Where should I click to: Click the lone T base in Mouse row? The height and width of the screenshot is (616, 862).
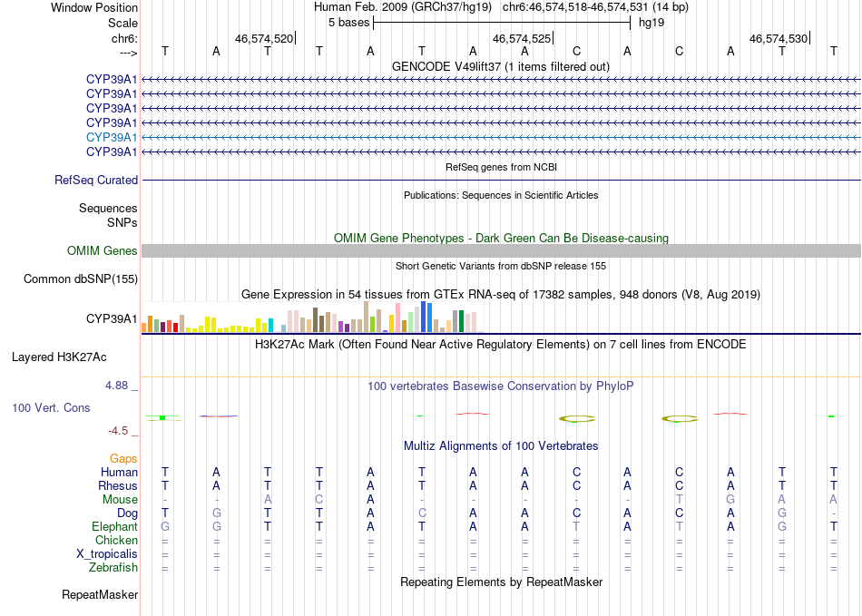pos(679,500)
